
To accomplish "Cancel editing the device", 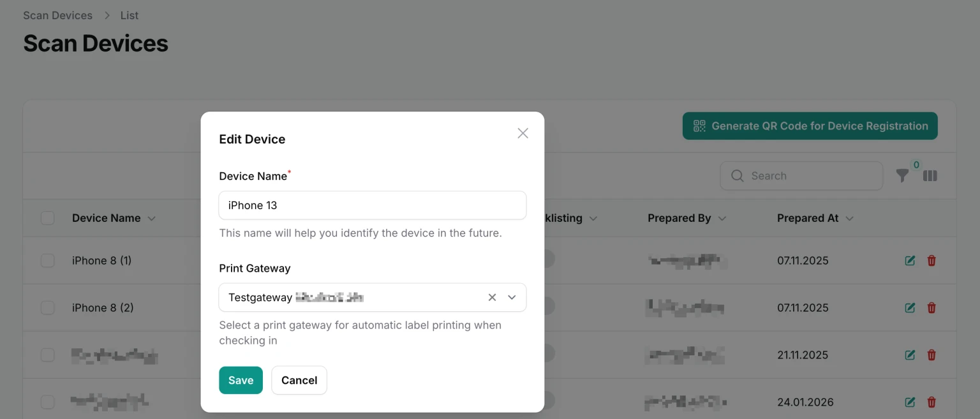I will click(x=299, y=380).
